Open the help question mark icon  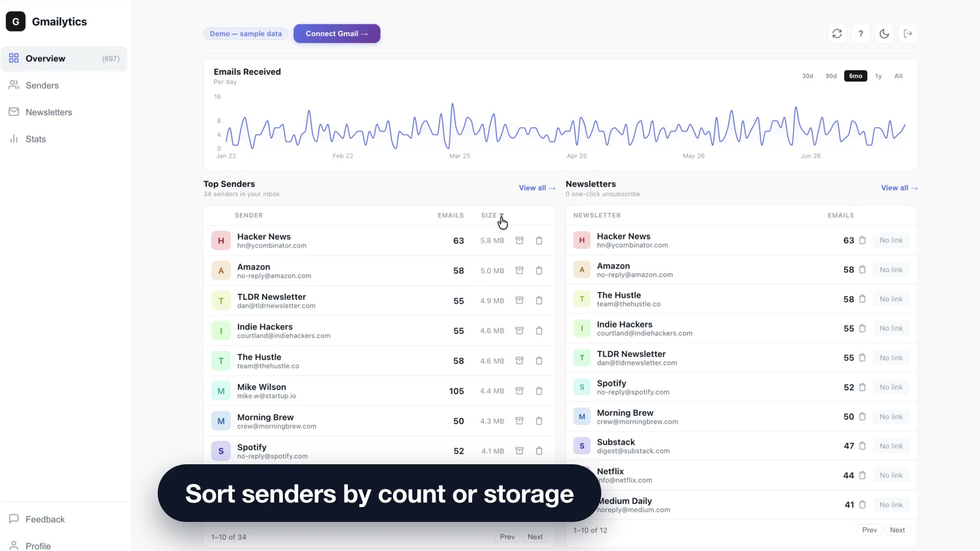point(861,34)
